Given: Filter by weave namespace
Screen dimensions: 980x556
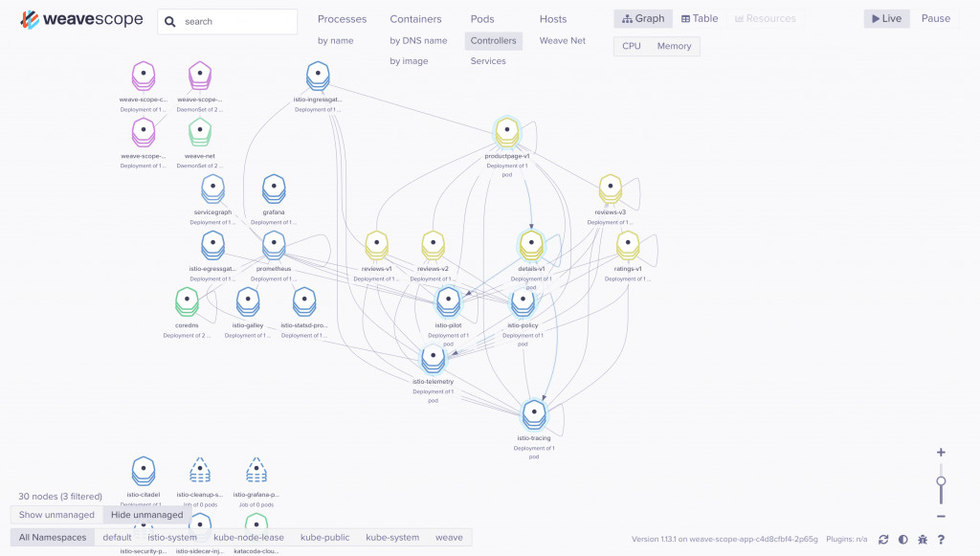Looking at the screenshot, I should (x=449, y=537).
